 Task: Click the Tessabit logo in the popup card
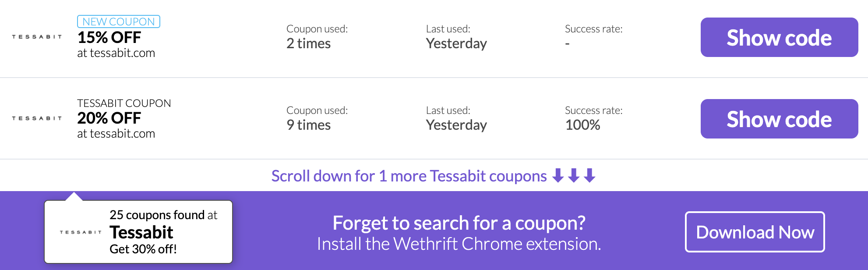pos(81,232)
